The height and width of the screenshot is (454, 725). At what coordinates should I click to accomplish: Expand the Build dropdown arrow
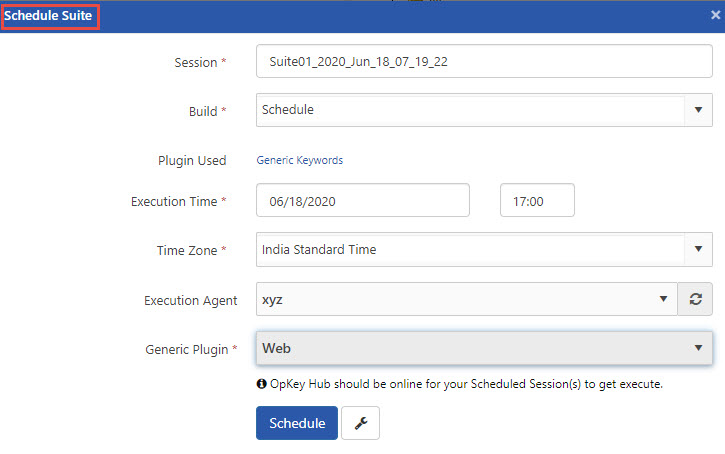(698, 110)
